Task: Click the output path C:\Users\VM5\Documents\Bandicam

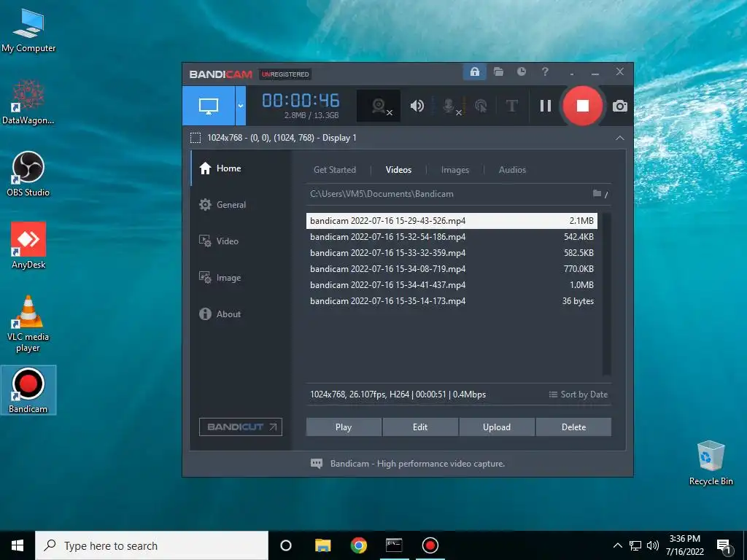Action: pos(382,194)
